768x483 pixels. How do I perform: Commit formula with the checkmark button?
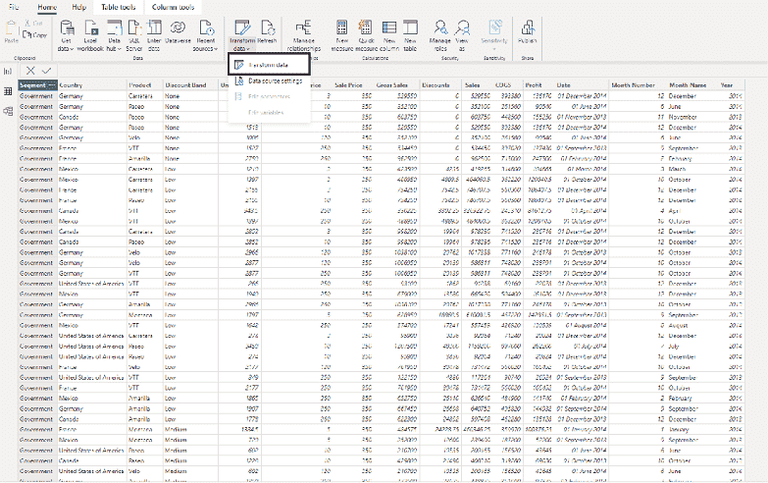pyautogui.click(x=47, y=70)
